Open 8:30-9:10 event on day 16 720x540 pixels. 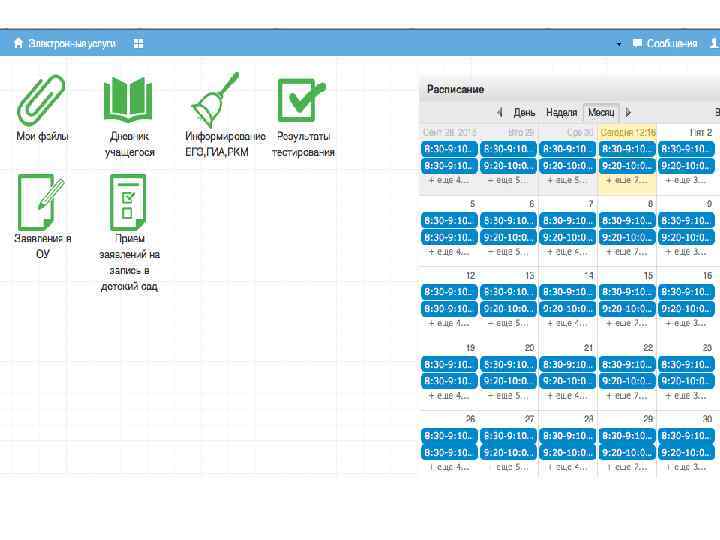[x=686, y=292]
